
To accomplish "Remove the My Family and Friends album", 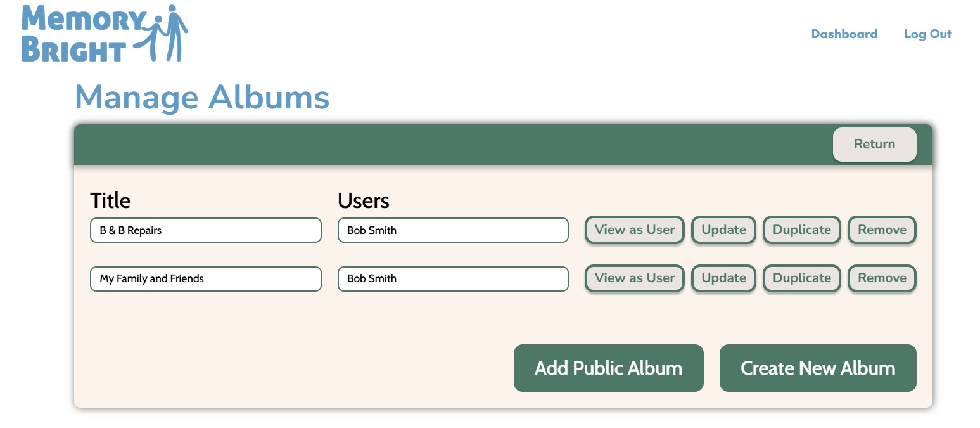I will (x=882, y=278).
